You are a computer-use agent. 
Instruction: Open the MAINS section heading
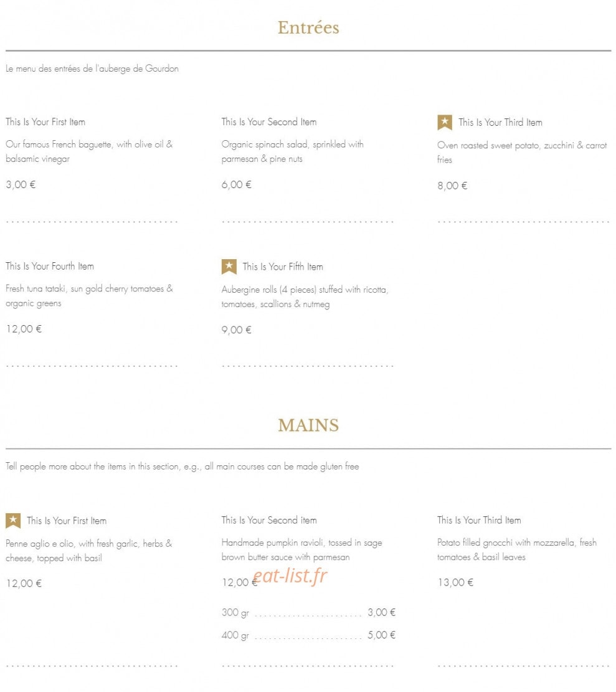(x=308, y=425)
